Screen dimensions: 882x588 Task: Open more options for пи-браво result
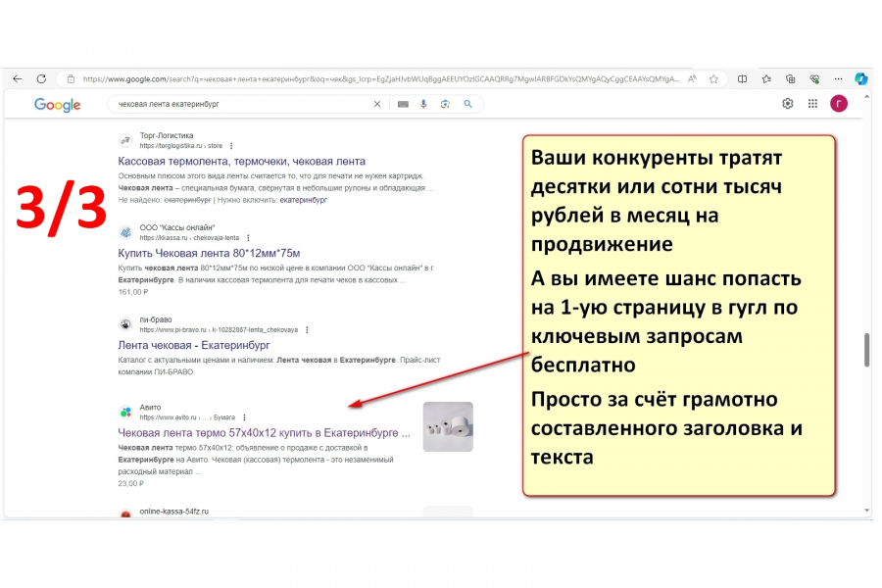point(307,329)
